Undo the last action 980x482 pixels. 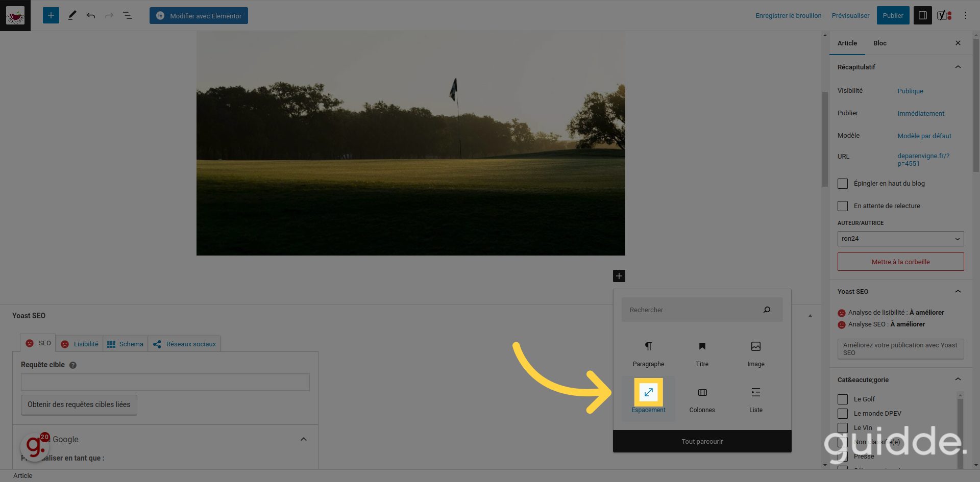[91, 15]
